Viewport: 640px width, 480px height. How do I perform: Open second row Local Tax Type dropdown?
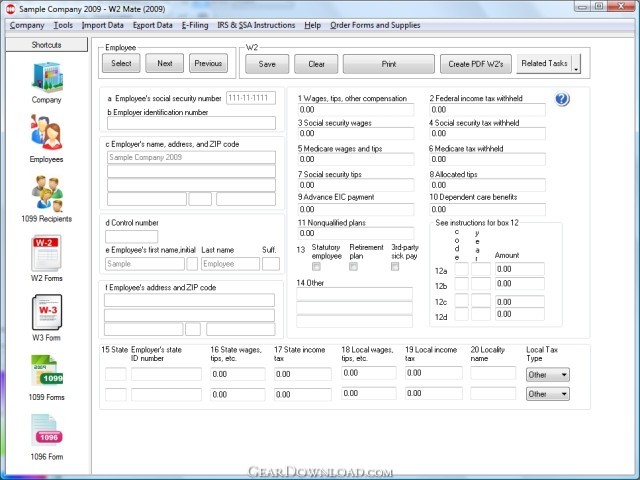pos(548,394)
